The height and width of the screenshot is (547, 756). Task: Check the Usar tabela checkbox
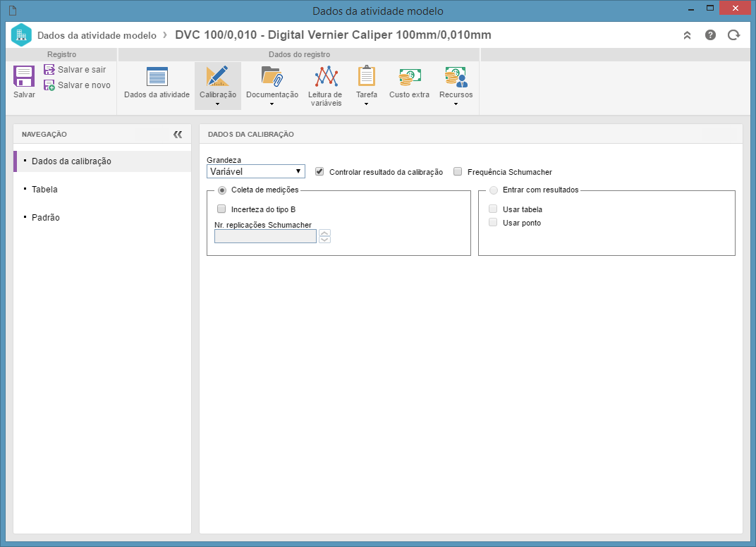tap(493, 209)
